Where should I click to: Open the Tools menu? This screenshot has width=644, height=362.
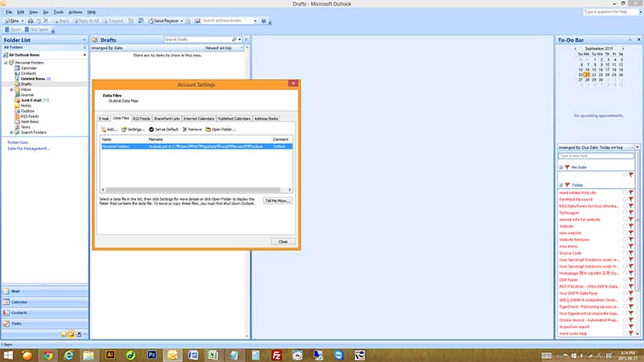pyautogui.click(x=59, y=12)
